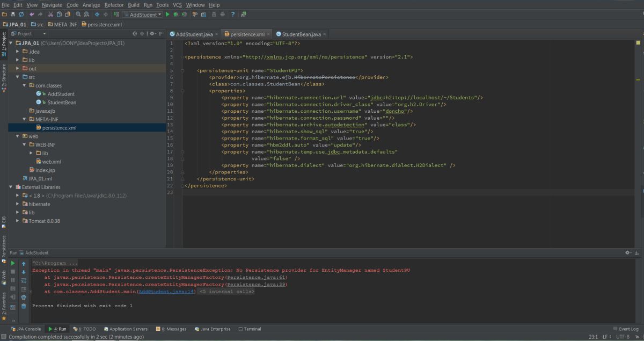
Task: Follow the AddStudent.java:14 stack trace link
Action: tap(166, 291)
